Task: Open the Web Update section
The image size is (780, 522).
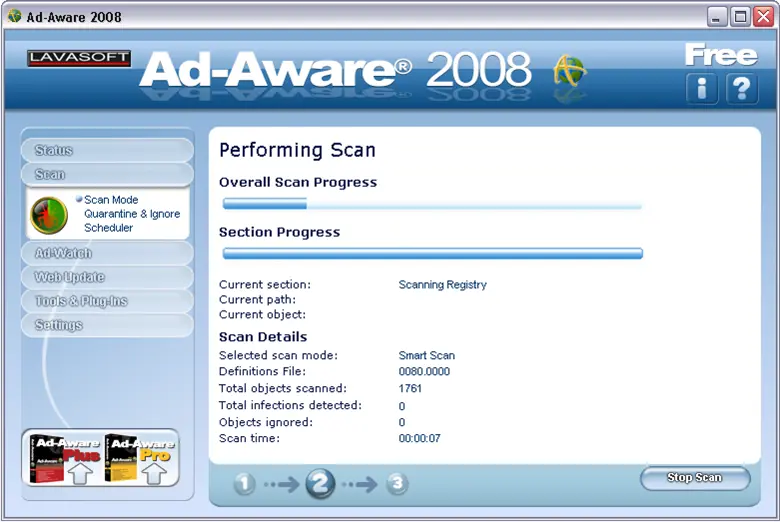Action: [107, 277]
